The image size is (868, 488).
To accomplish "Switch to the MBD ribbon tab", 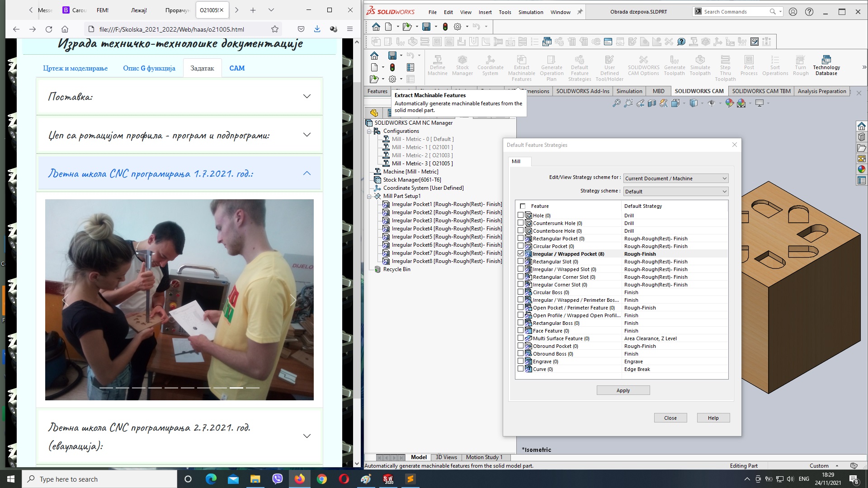I will 659,91.
